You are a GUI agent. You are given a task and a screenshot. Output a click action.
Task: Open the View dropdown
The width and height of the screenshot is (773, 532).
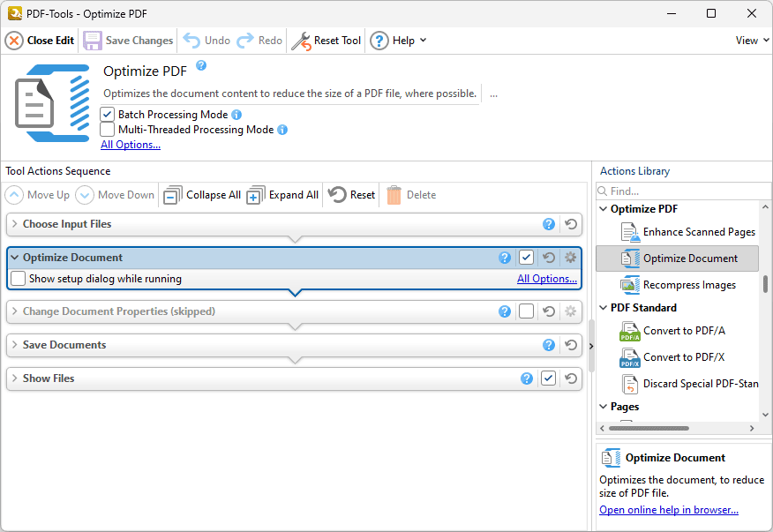[751, 40]
